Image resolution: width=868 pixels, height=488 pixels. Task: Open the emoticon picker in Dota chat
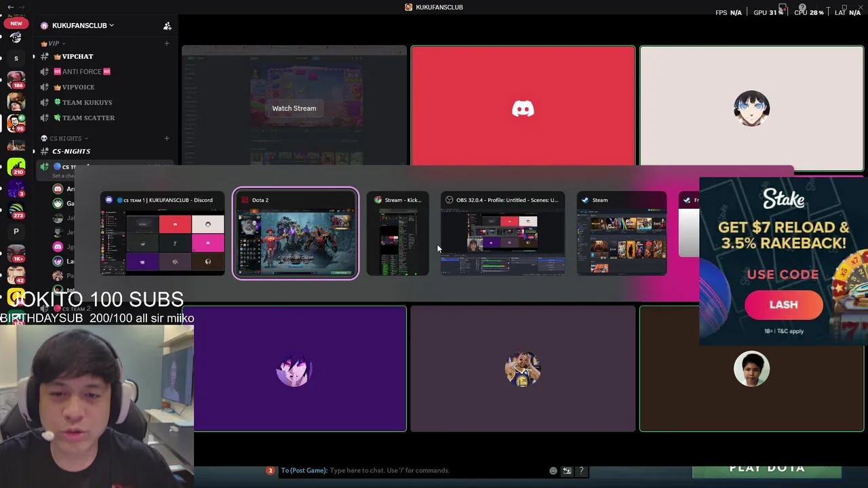553,470
